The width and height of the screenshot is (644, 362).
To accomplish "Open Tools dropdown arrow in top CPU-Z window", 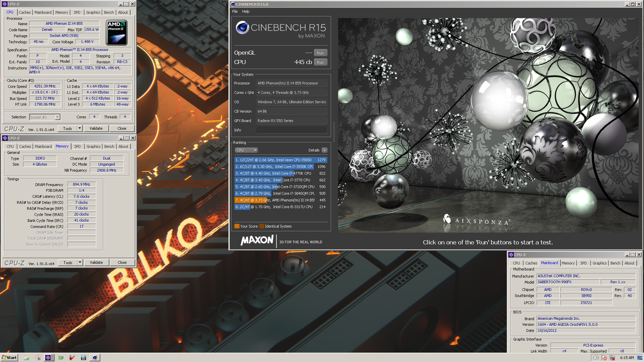I will click(x=79, y=128).
